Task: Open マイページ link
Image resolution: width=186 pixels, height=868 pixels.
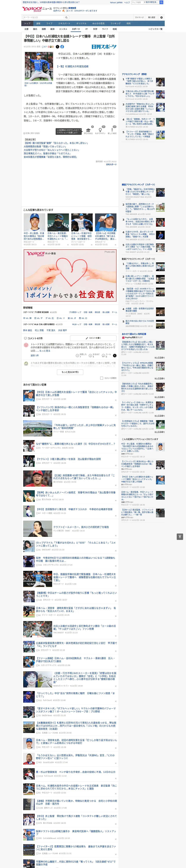Action: pos(139,18)
